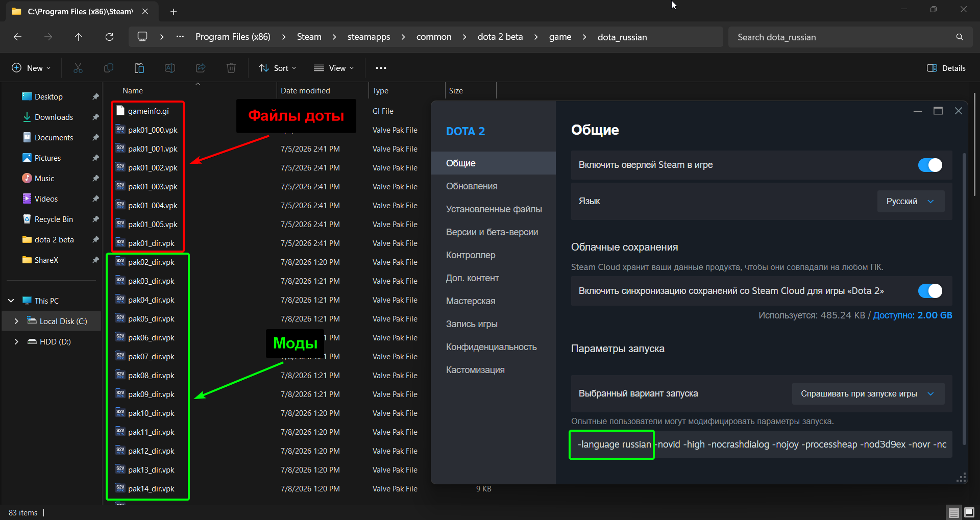Refresh the current folder view
Screen dimensions: 980x520
(x=109, y=37)
